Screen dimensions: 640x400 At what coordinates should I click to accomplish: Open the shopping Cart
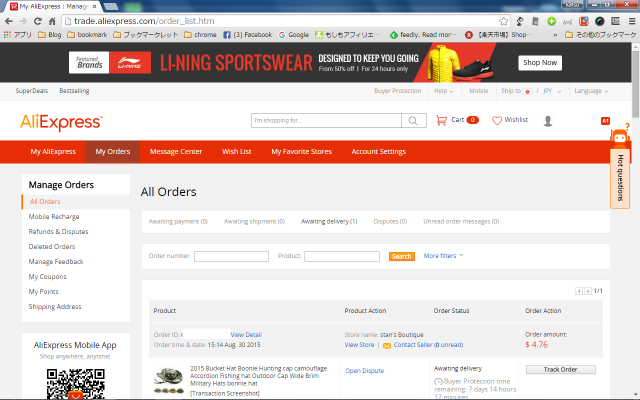point(457,120)
